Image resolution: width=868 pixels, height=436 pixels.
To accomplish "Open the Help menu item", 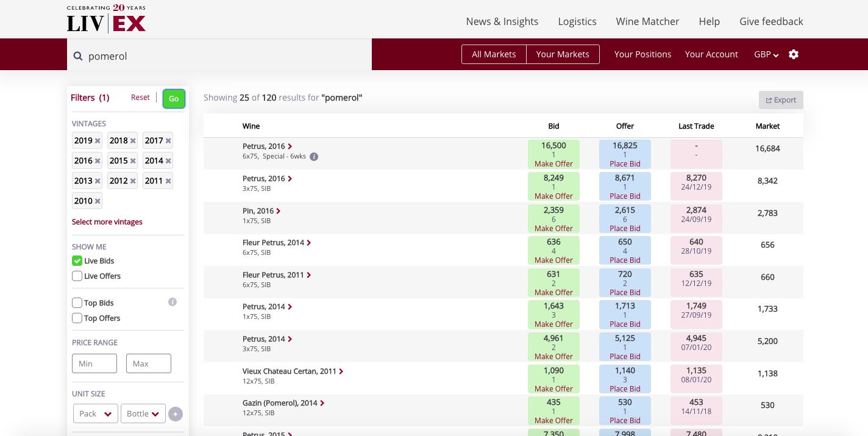I will (x=710, y=21).
